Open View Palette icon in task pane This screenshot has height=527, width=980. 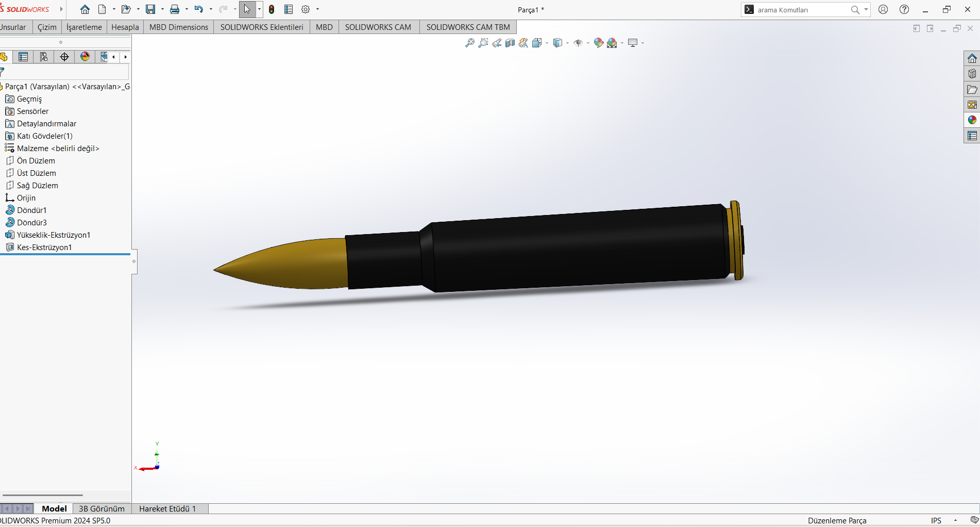[972, 105]
